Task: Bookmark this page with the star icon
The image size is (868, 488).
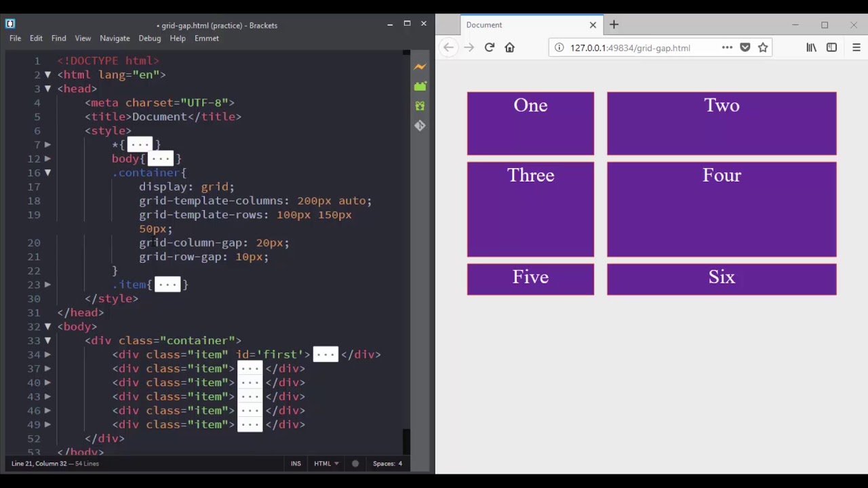Action: [763, 47]
